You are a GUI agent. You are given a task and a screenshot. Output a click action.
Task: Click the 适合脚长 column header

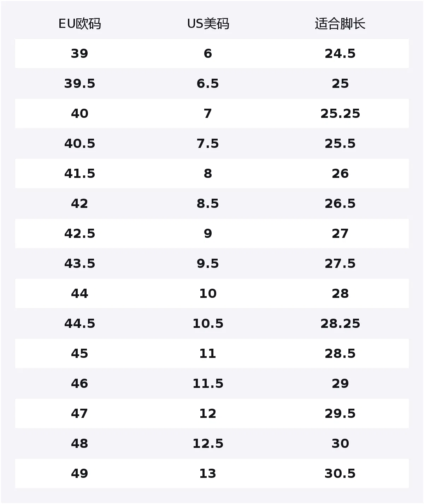pyautogui.click(x=340, y=24)
